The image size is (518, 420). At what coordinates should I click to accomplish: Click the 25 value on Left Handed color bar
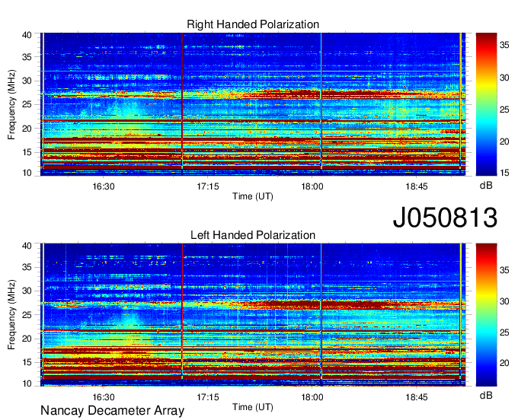tap(504, 332)
